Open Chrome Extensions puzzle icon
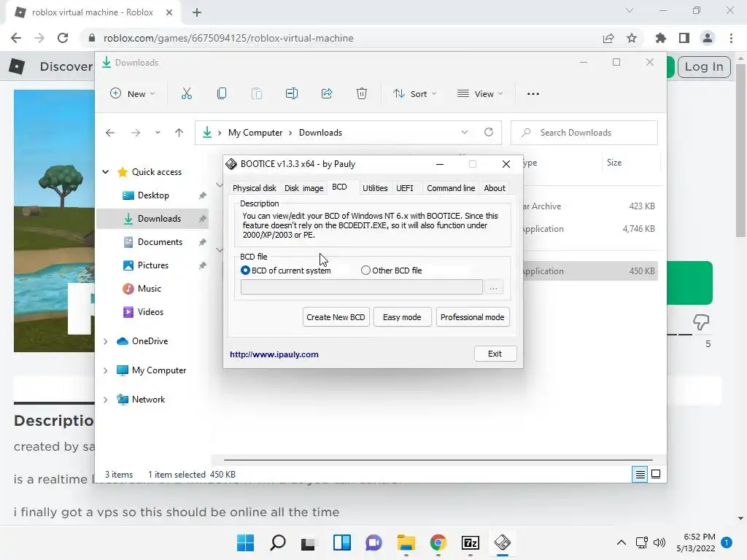Image resolution: width=747 pixels, height=560 pixels. pos(661,38)
